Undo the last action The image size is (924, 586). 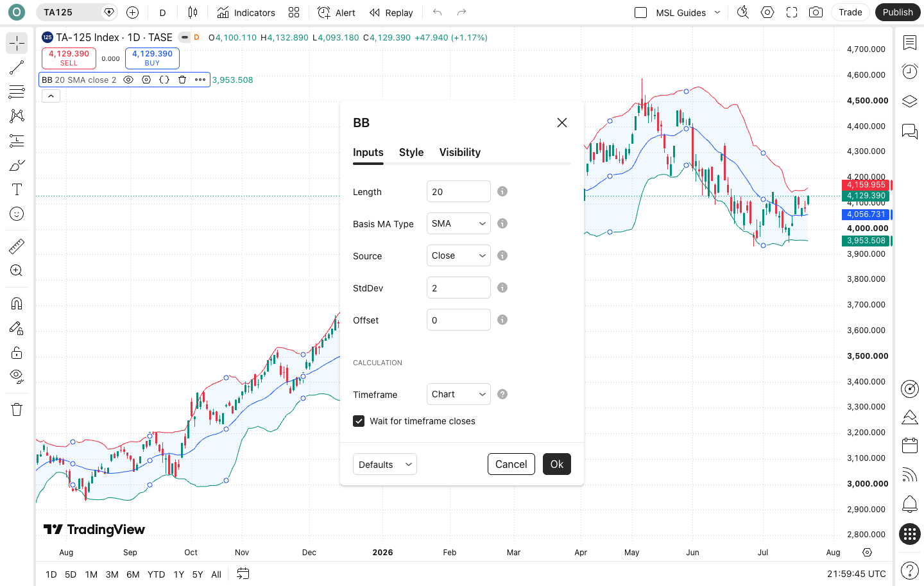(x=438, y=12)
